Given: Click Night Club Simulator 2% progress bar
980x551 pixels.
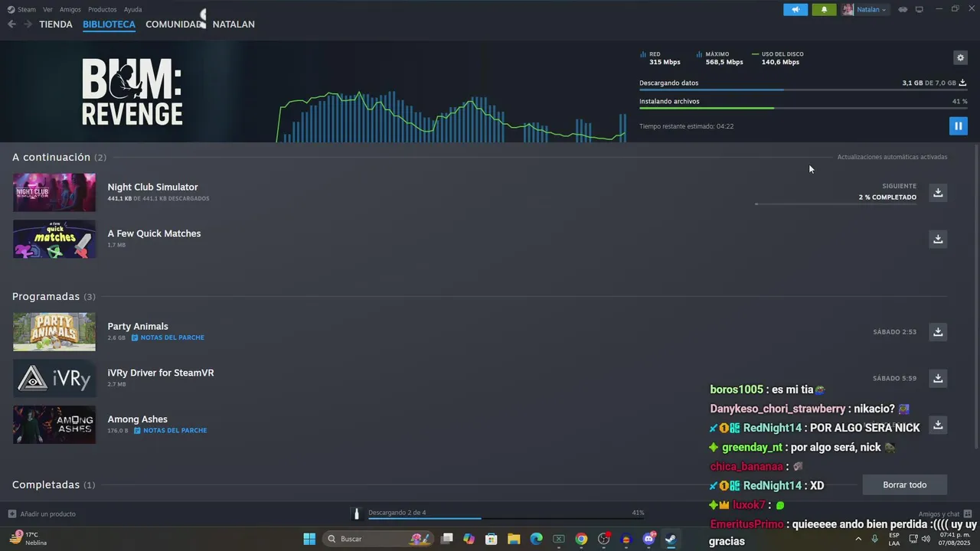Looking at the screenshot, I should click(835, 204).
